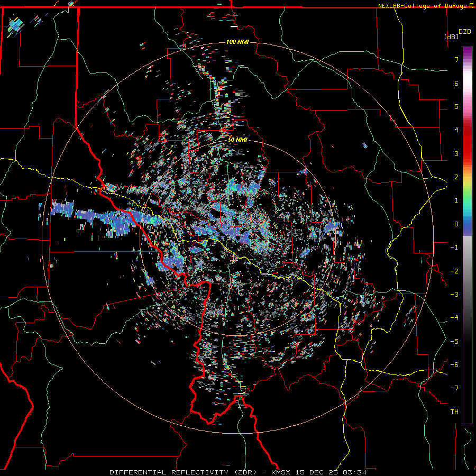Screen dimensions: 476x476
Task: Click the 3 value on the color scale
Action: [x=456, y=153]
